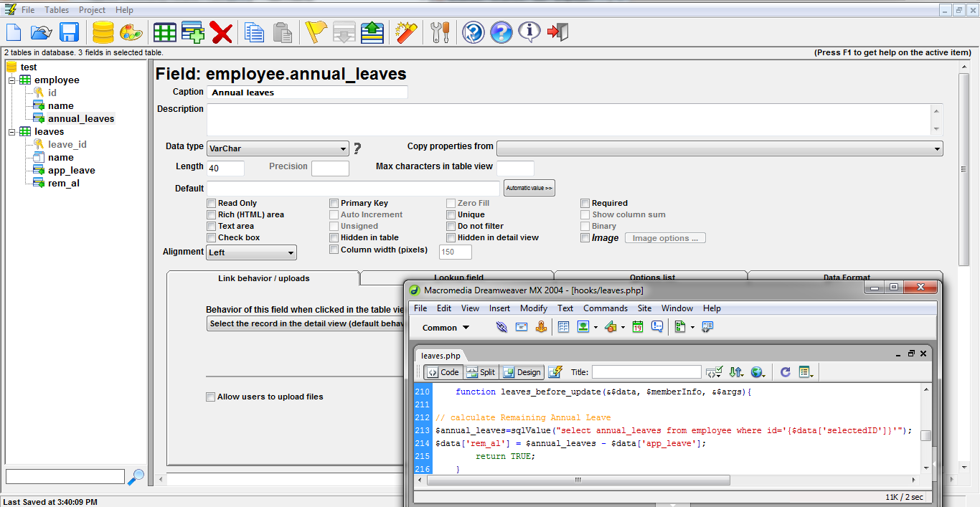Collapse the employee table node

pyautogui.click(x=12, y=80)
